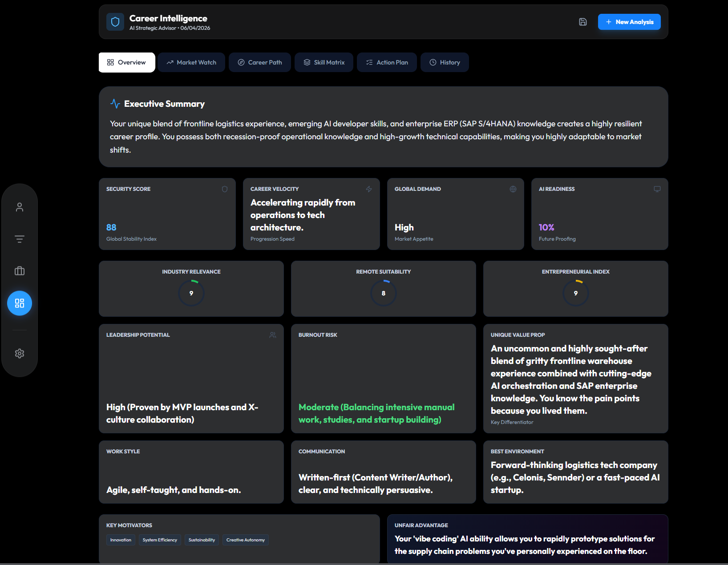Select the Sustainability motivator tag
Screen dimensions: 728x565
pos(202,540)
